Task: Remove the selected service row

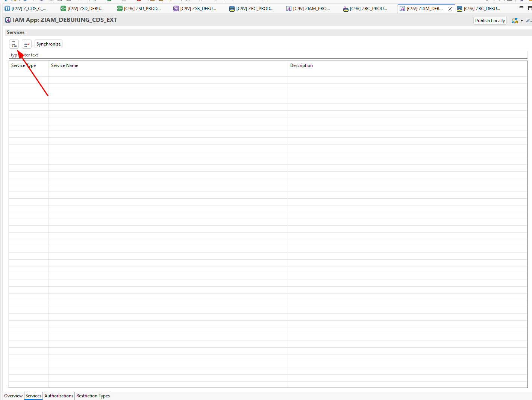Action: pos(27,44)
